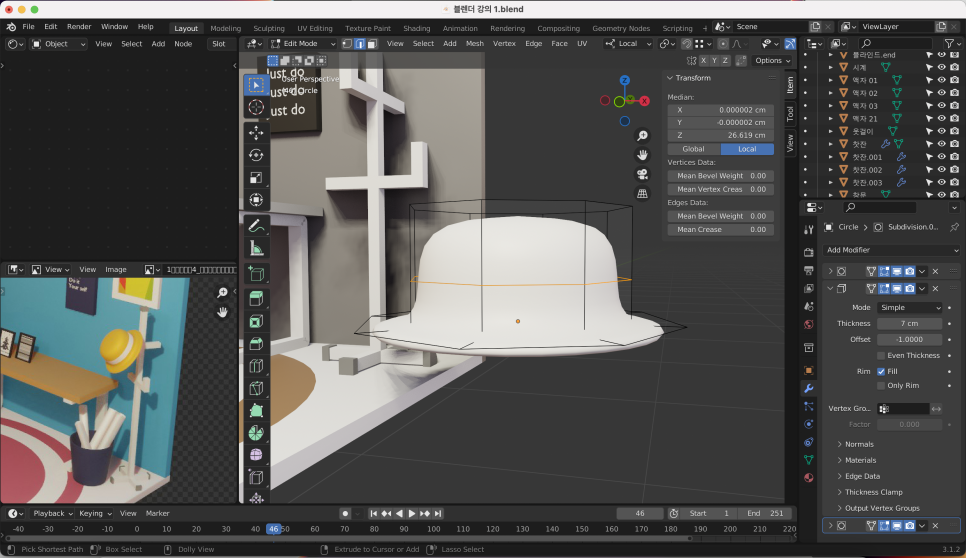This screenshot has width=966, height=558.
Task: Disable render camera icon for 액자 02
Action: click(x=954, y=93)
